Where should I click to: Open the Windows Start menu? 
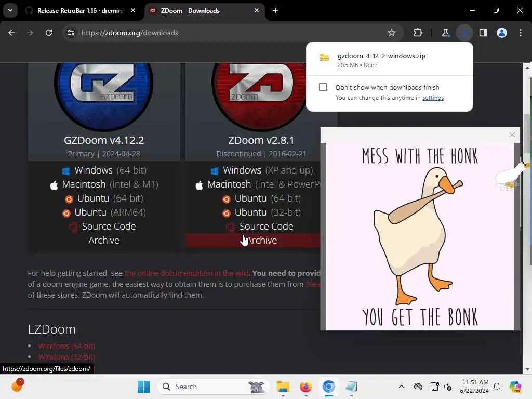tap(143, 387)
